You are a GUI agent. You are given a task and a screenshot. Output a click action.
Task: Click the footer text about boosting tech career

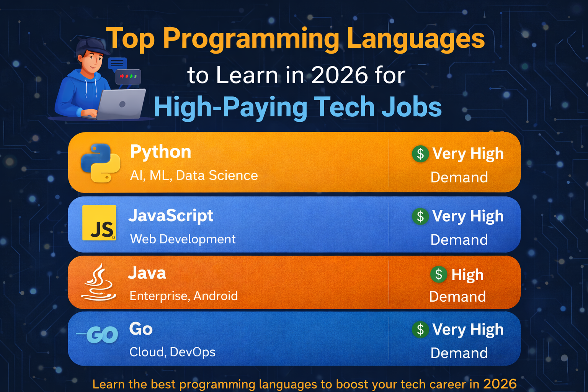click(304, 384)
